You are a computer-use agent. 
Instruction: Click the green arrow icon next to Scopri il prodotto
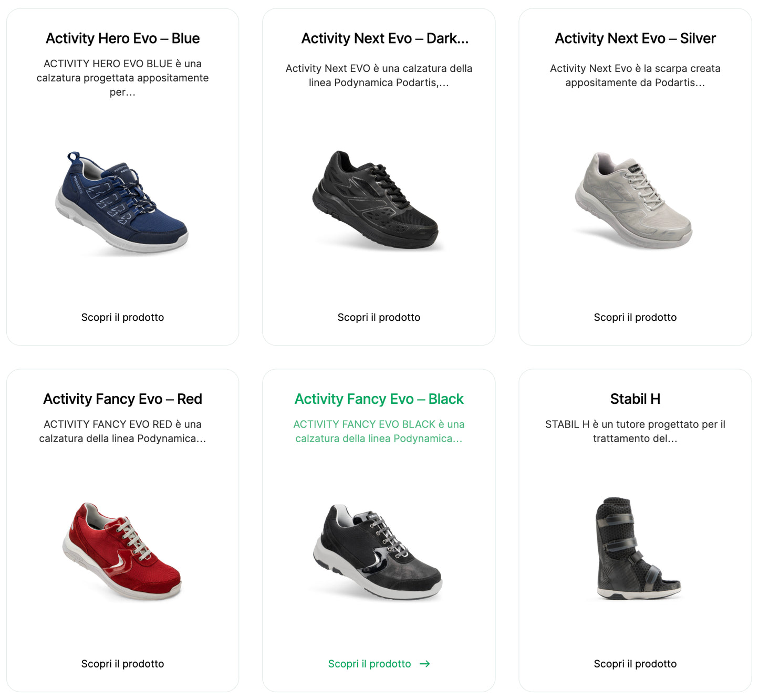tap(425, 664)
